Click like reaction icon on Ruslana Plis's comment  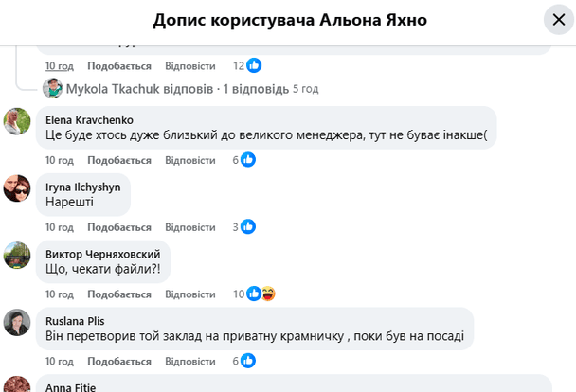coord(248,361)
